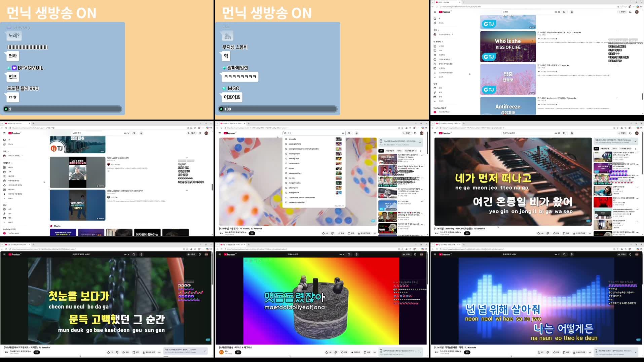Expand 더보기 under 내 페이지 in Who is she window

pos(439,77)
